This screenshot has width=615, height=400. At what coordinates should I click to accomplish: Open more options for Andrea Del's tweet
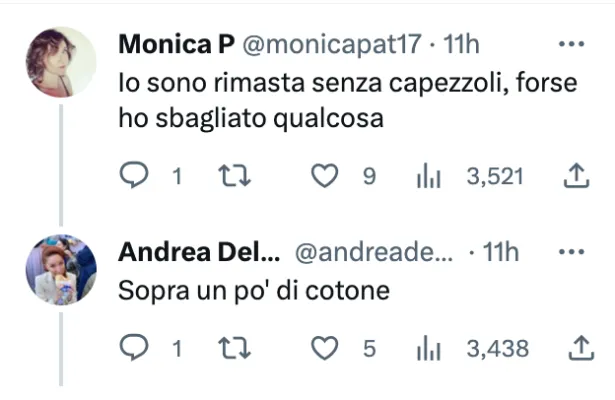click(x=570, y=253)
